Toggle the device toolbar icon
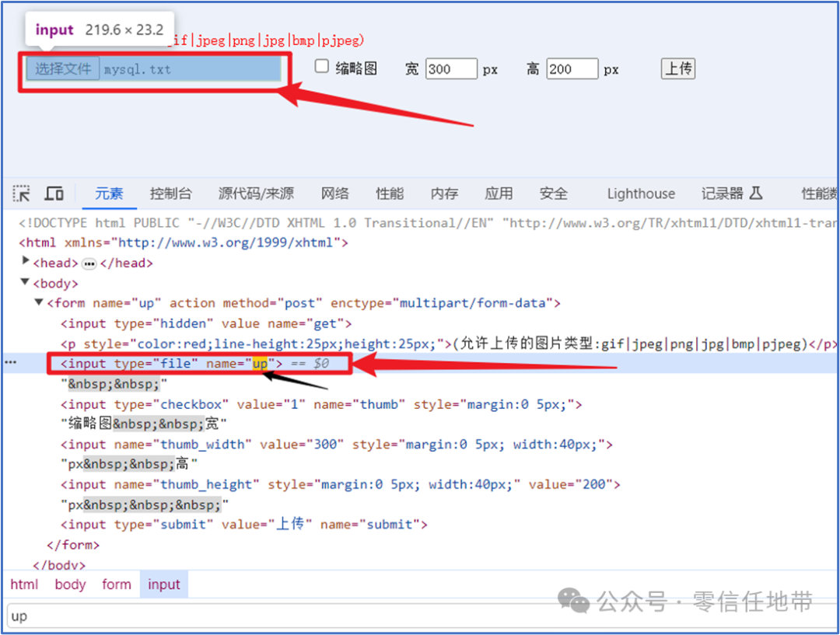 tap(54, 194)
